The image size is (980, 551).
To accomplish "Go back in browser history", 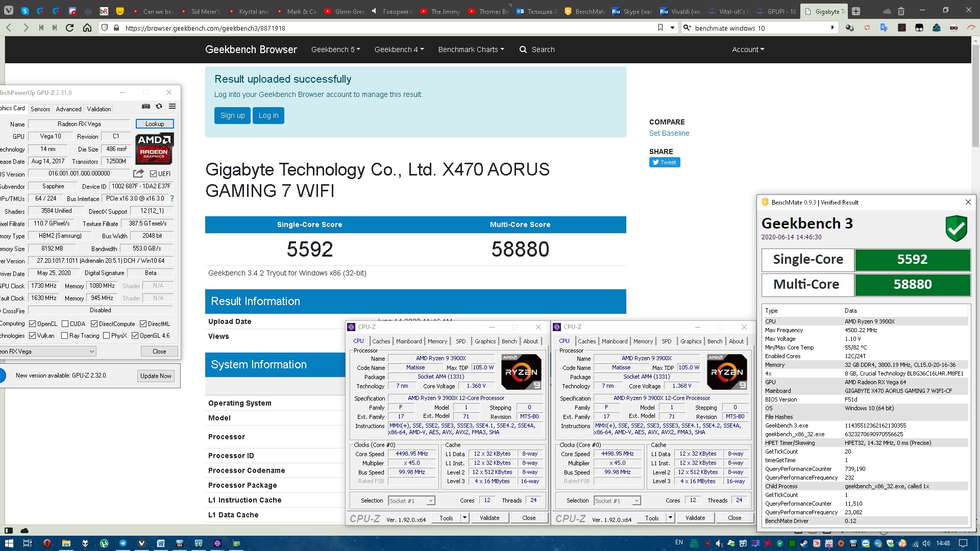I will [9, 28].
